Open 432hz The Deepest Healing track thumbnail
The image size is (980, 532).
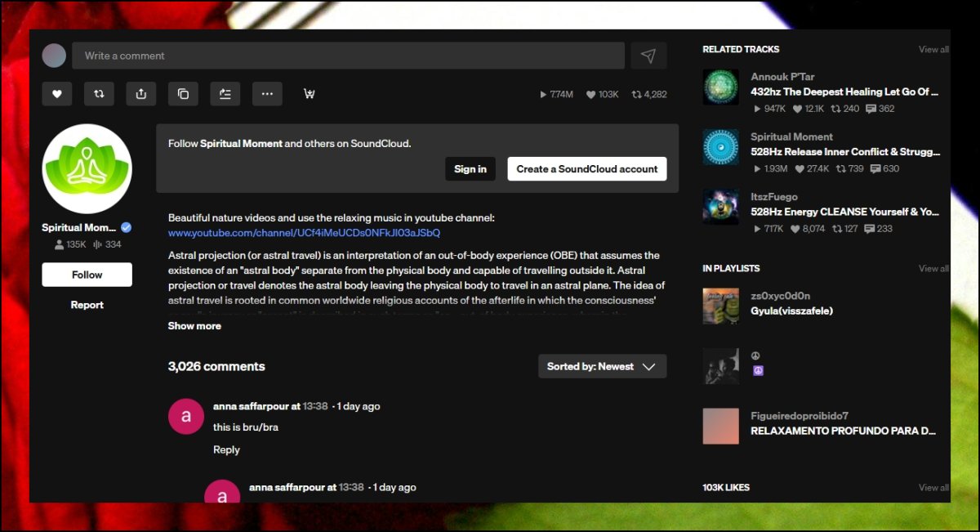721,87
